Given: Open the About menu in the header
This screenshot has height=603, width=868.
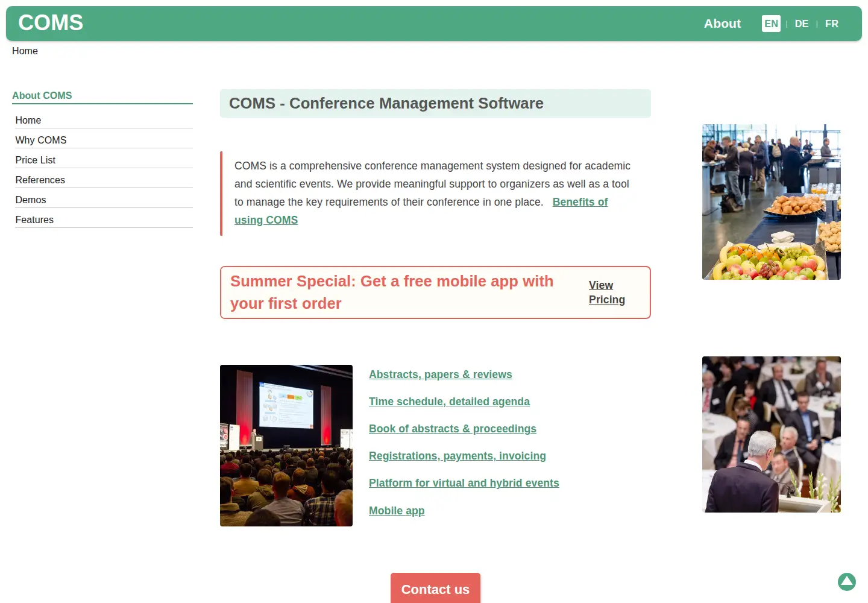Looking at the screenshot, I should (x=722, y=24).
